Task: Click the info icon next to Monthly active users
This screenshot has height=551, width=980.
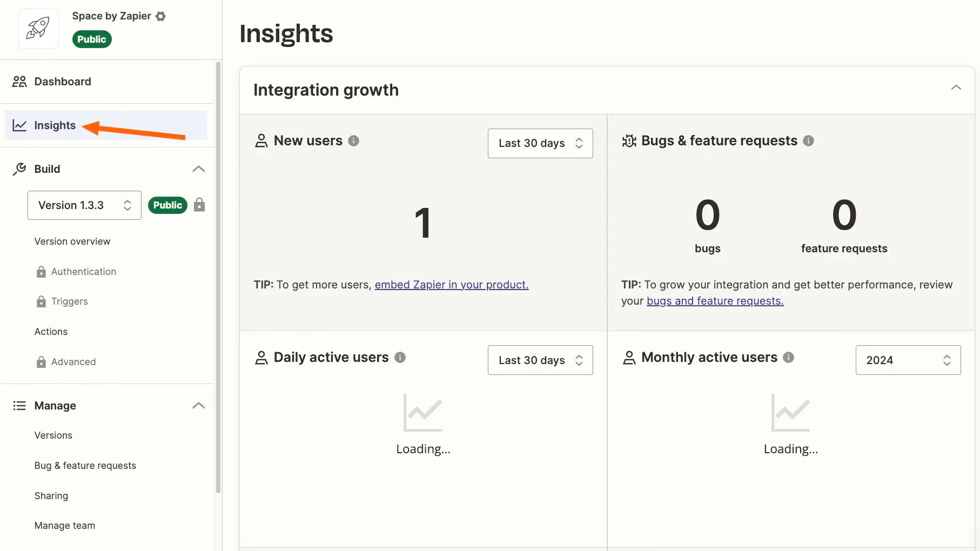Action: 788,357
